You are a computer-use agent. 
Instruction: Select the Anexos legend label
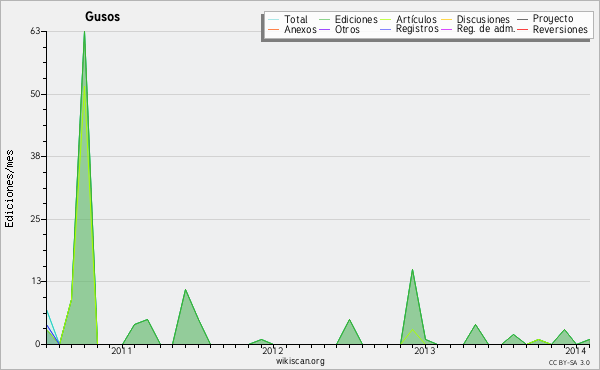[x=300, y=29]
